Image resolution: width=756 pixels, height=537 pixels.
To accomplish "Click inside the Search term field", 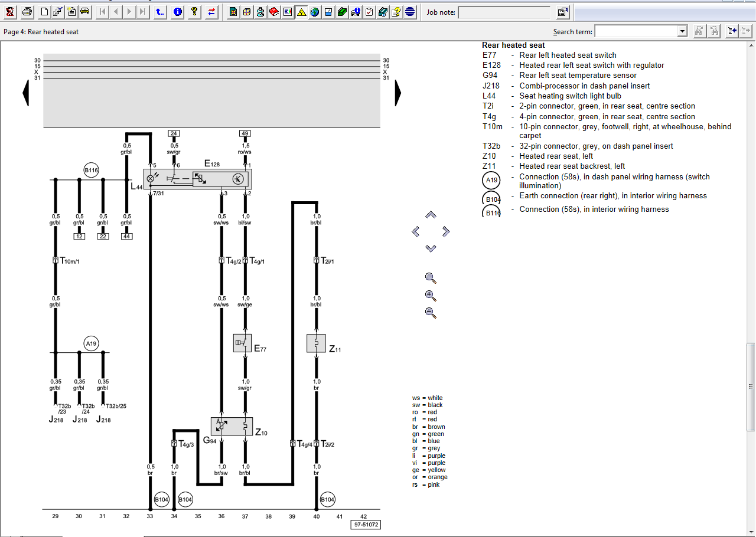I will point(637,31).
